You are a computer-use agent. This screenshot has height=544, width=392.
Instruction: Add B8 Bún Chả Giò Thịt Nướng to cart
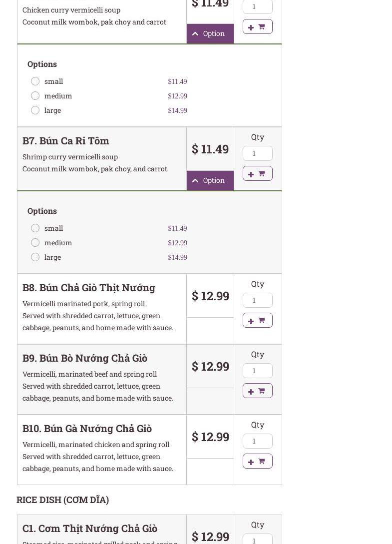click(x=257, y=320)
